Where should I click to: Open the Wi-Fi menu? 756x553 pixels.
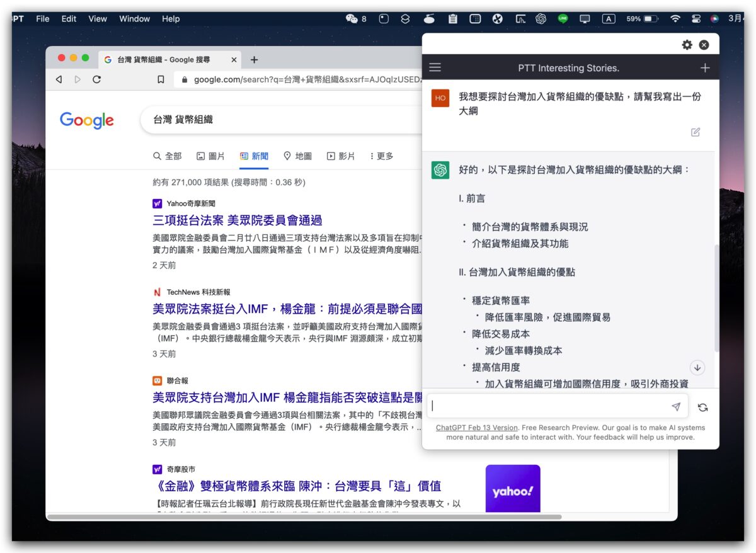(675, 19)
